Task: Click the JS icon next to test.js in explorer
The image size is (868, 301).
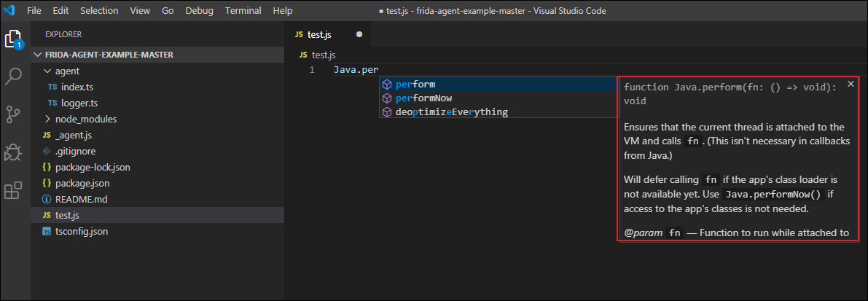Action: click(x=47, y=215)
